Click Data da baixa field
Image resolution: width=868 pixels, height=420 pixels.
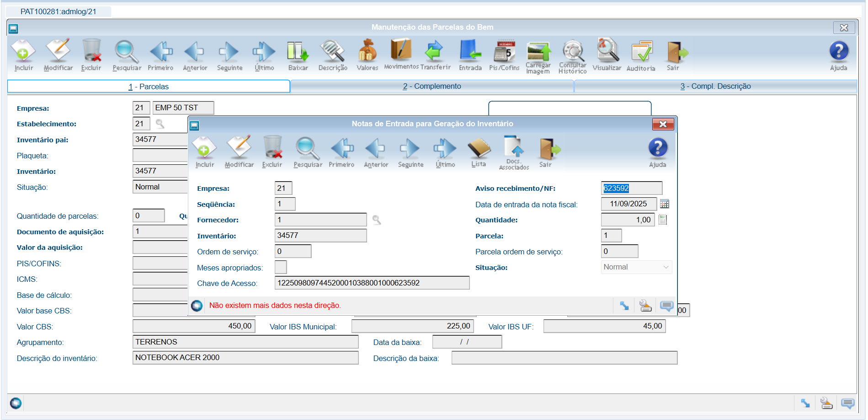467,342
